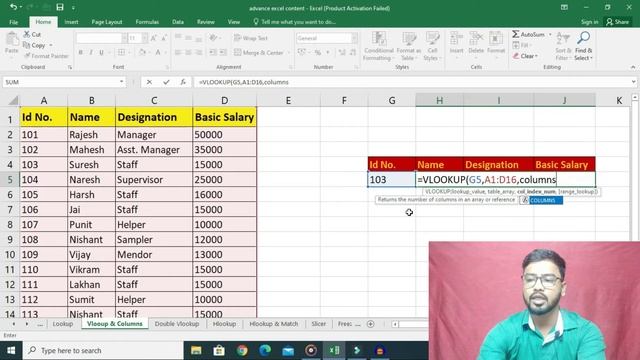640x360 pixels.
Task: Switch to the Formulas tab
Action: pos(147,22)
